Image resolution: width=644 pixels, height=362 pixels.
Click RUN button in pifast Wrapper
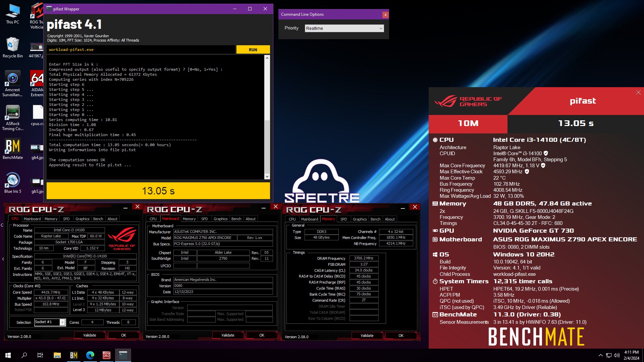[x=253, y=50]
